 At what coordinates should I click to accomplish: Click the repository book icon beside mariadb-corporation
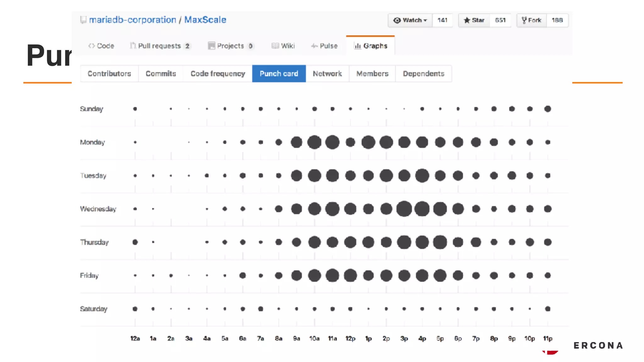click(83, 20)
